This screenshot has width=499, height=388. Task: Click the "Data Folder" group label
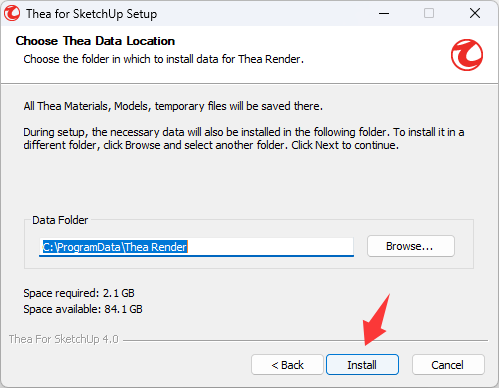[60, 220]
